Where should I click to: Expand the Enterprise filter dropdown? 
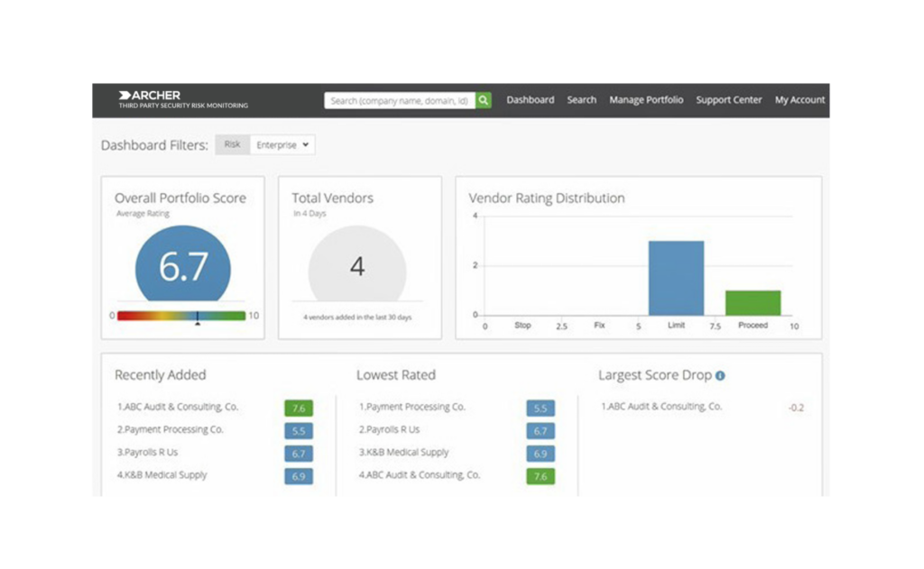[x=282, y=144]
